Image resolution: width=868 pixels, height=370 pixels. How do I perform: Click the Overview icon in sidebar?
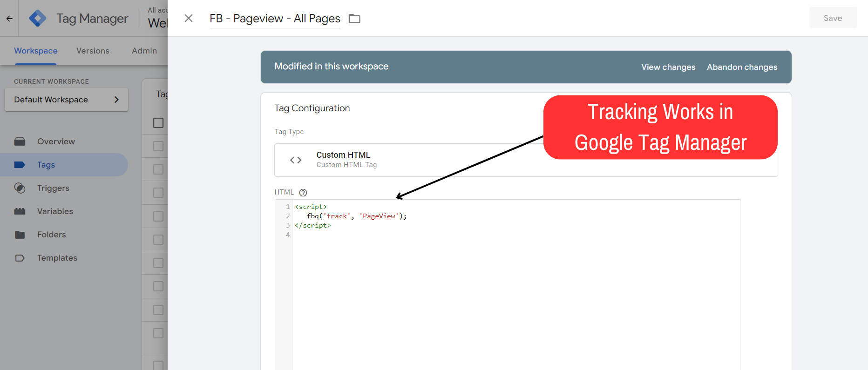coord(20,141)
